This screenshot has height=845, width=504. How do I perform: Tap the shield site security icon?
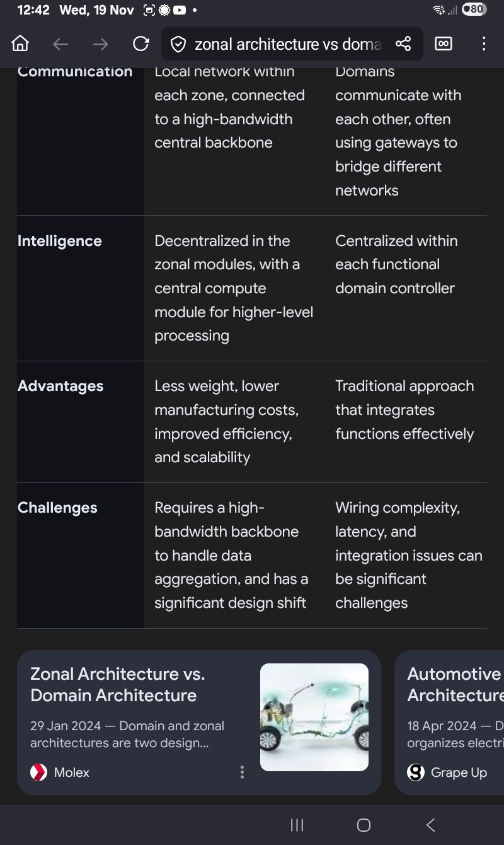tap(178, 44)
